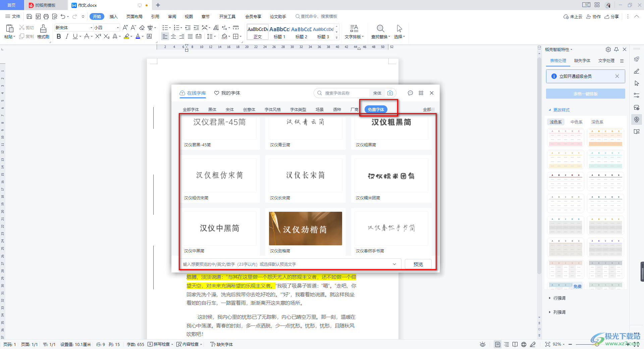Select the 深色系 color scheme
Viewport: 644px width, 349px height.
coord(597,122)
